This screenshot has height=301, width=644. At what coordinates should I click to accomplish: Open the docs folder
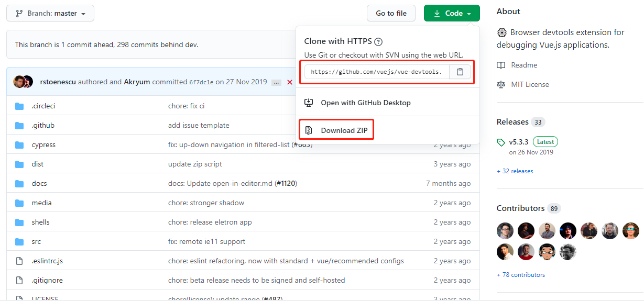39,183
